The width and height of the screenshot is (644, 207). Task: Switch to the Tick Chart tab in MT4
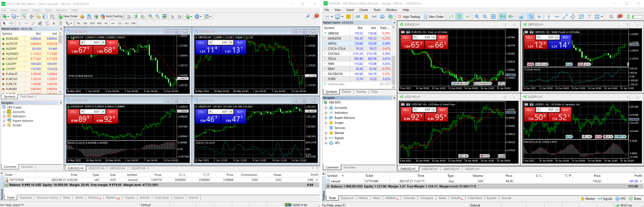27,97
